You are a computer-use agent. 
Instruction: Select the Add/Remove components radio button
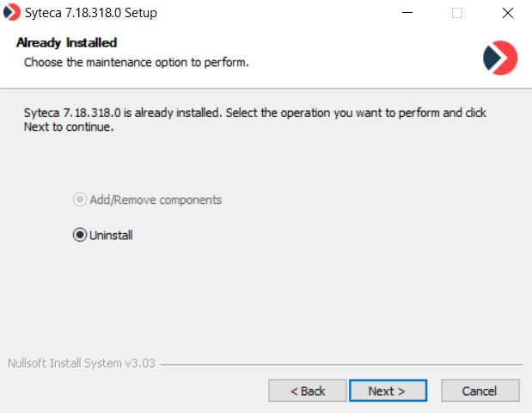tap(80, 200)
